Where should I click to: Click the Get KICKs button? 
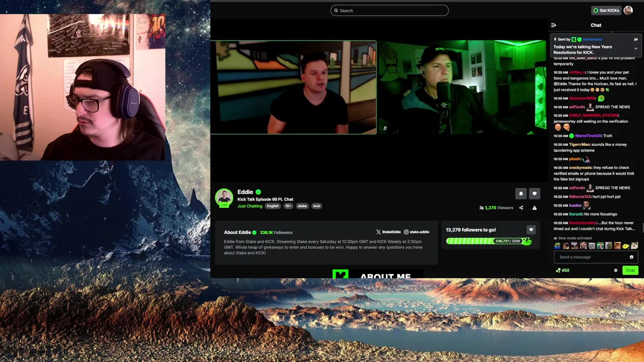(606, 11)
